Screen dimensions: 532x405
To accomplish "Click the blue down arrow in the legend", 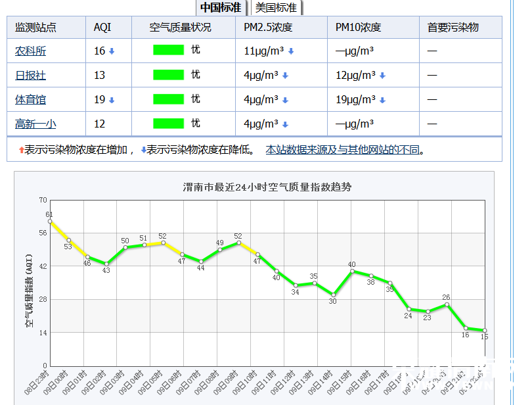I will tap(144, 150).
